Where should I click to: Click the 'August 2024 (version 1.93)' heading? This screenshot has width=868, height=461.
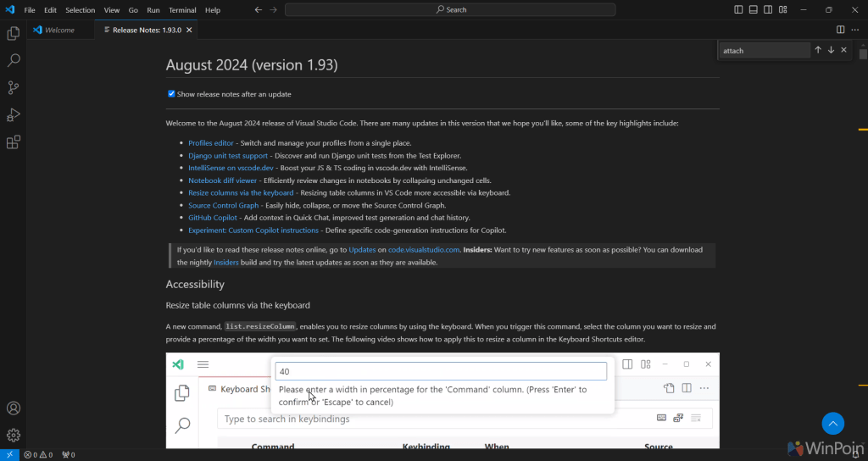[x=252, y=65]
